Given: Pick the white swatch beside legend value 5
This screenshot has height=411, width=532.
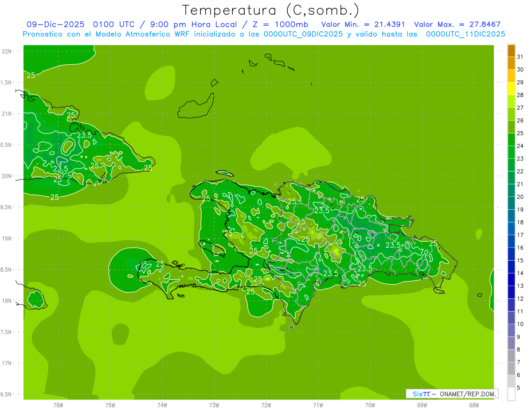Looking at the screenshot, I should click(511, 394).
